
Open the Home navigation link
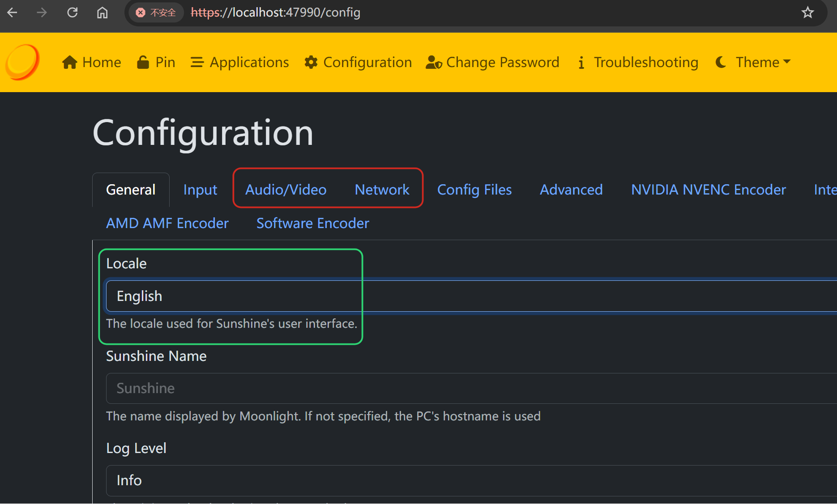click(x=92, y=62)
